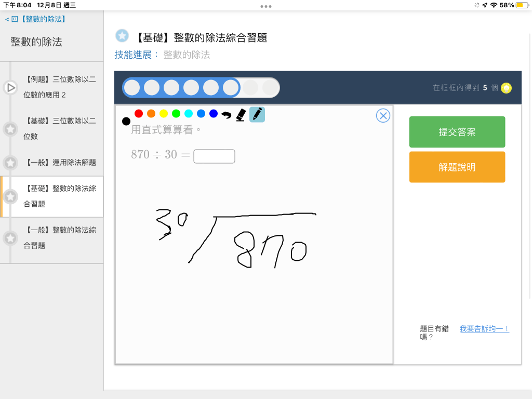This screenshot has height=399, width=532.
Task: Click the star icon for 【一般】運用除法解題
Action: [10, 163]
